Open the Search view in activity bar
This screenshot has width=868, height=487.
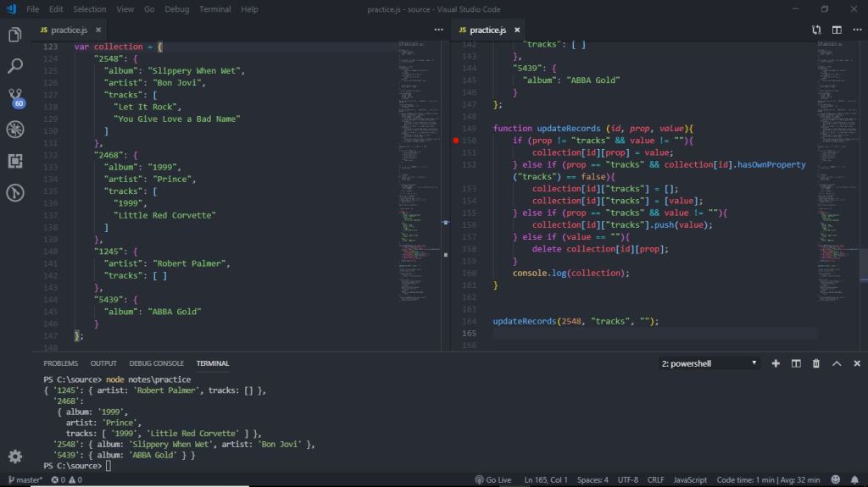(x=14, y=66)
